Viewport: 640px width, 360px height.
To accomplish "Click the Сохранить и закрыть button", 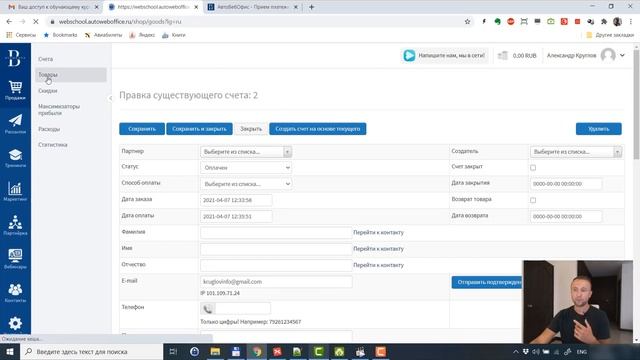I will point(199,129).
